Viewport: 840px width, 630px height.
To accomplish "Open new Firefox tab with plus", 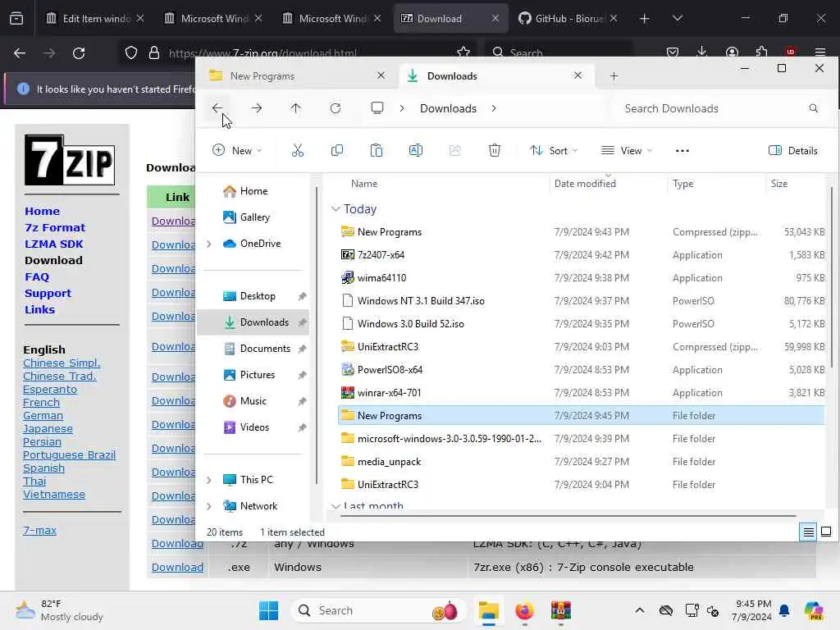I will 645,18.
